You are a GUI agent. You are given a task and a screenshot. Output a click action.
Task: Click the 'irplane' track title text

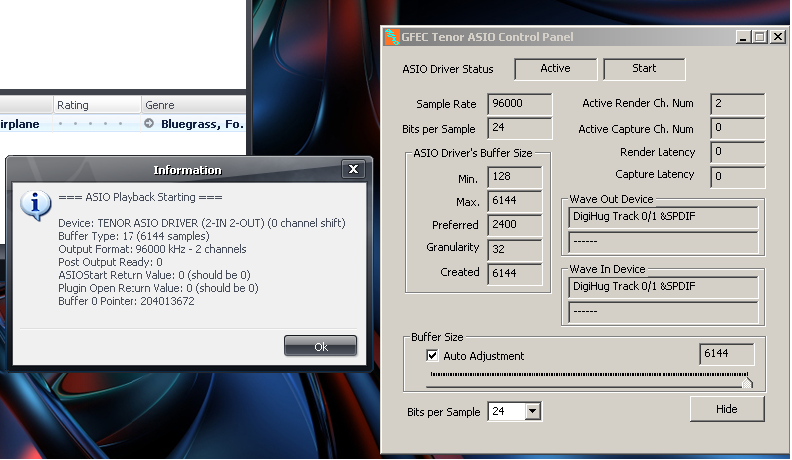pyautogui.click(x=20, y=124)
